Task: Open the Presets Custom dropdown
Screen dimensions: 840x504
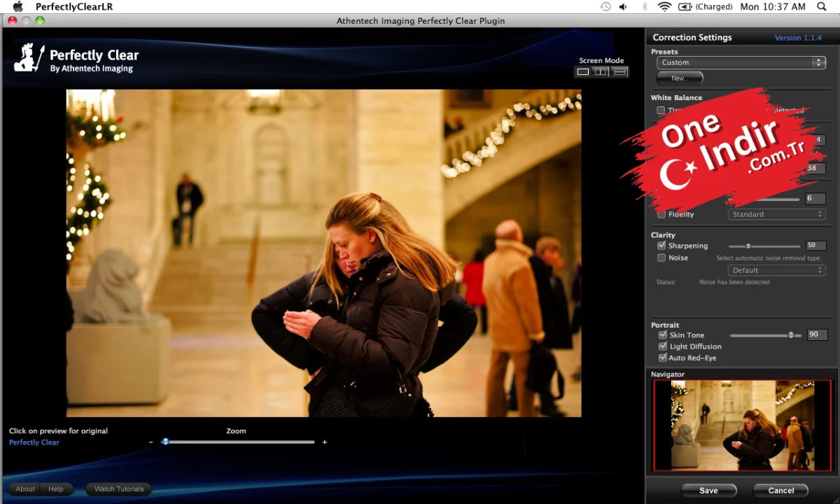Action: click(x=741, y=62)
